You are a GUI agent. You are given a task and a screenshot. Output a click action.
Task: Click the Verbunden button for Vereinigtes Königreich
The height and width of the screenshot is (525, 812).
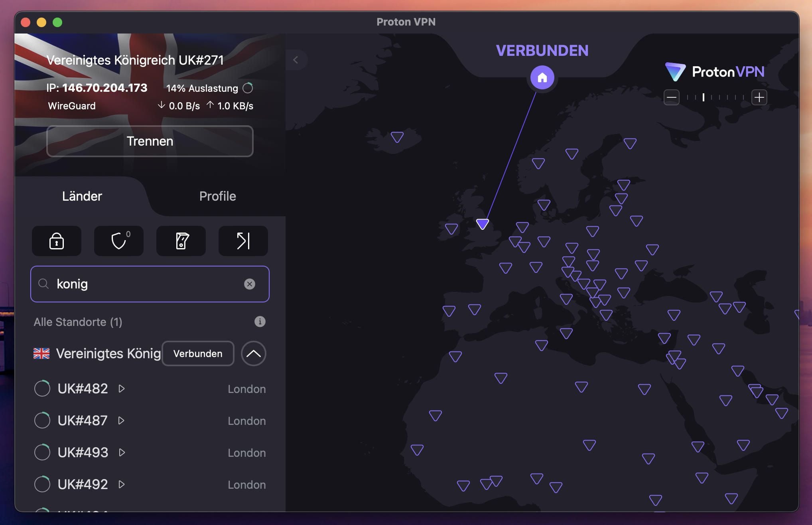click(x=198, y=353)
